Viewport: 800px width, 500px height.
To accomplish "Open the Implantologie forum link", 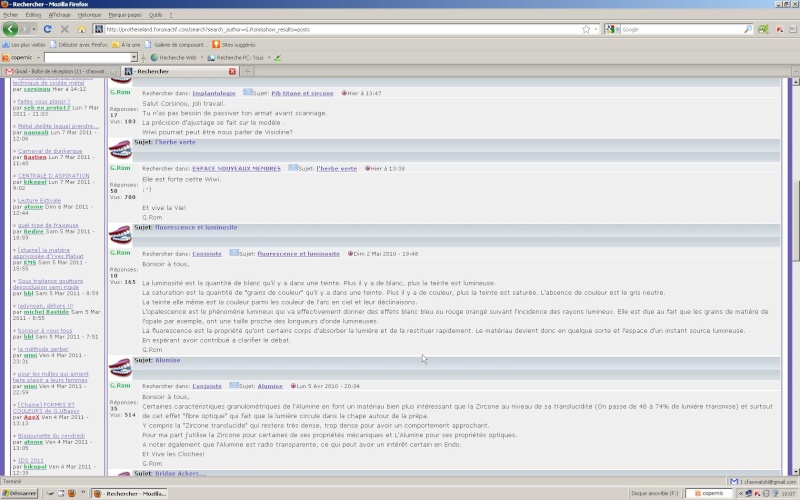I will tap(214, 93).
